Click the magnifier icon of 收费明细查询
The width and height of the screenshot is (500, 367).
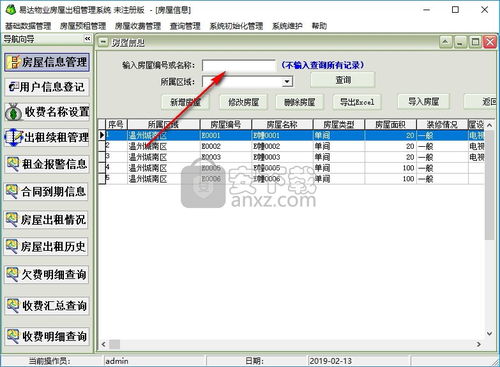(x=13, y=336)
